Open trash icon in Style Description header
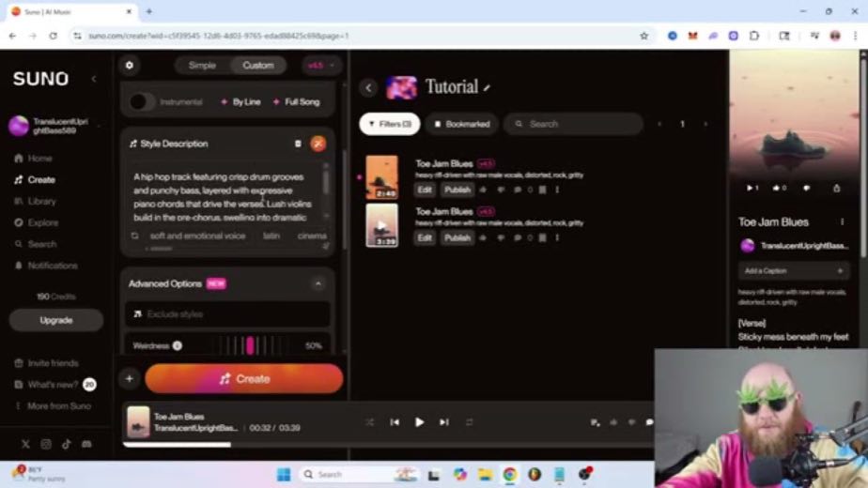Image resolution: width=868 pixels, height=488 pixels. [298, 144]
